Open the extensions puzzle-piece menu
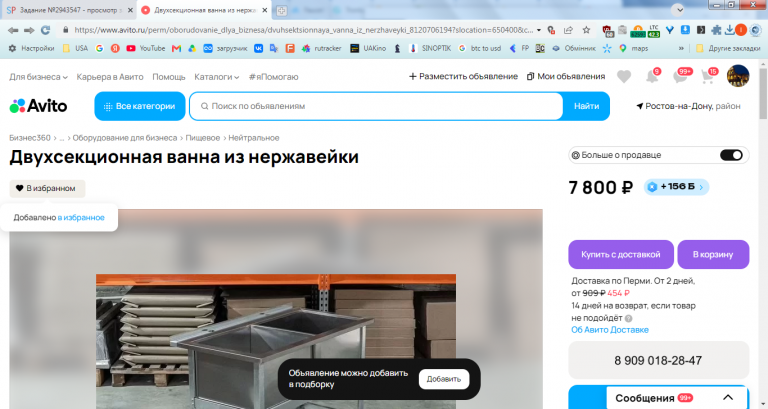Viewport: 768px width, 409px height. point(716,30)
